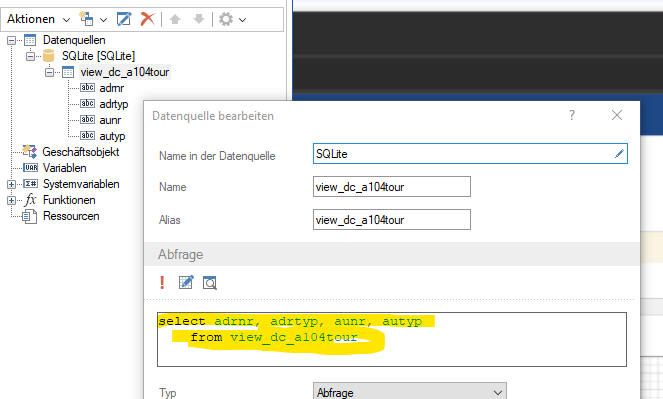Image resolution: width=663 pixels, height=399 pixels.
Task: Select Geschäftsobjekt in the tree
Action: click(x=81, y=152)
